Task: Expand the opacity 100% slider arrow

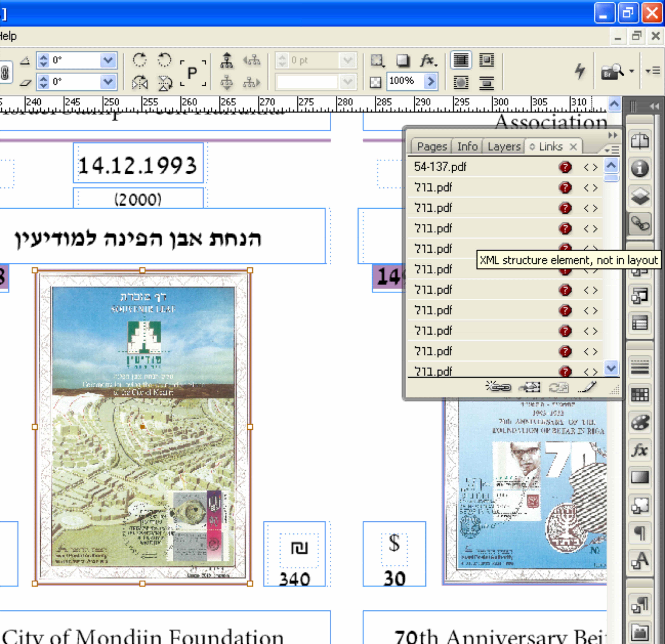Action: tap(430, 81)
